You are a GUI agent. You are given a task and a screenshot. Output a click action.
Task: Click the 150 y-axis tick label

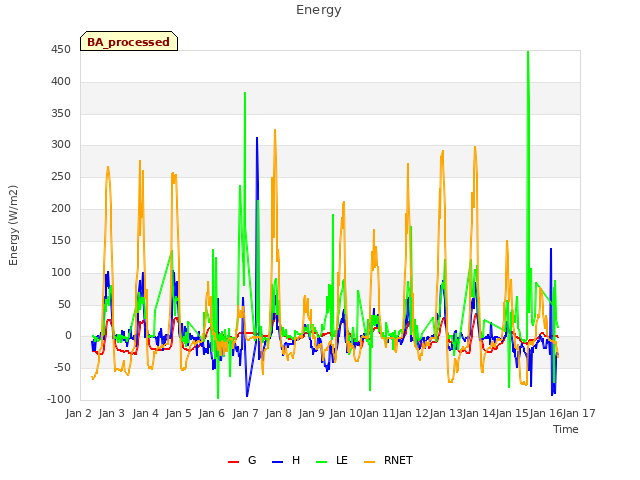coord(61,240)
